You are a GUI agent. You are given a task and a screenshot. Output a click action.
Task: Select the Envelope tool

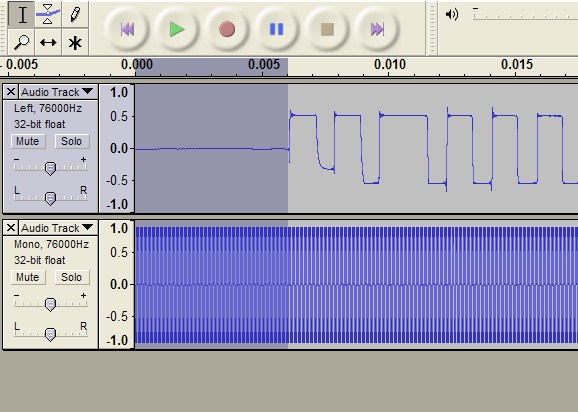pos(48,15)
